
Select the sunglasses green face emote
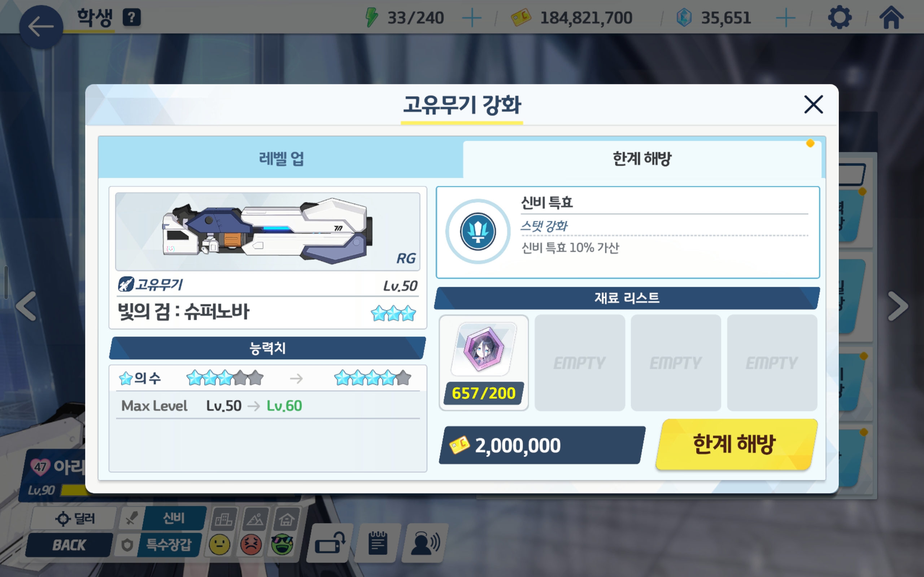[x=282, y=544]
